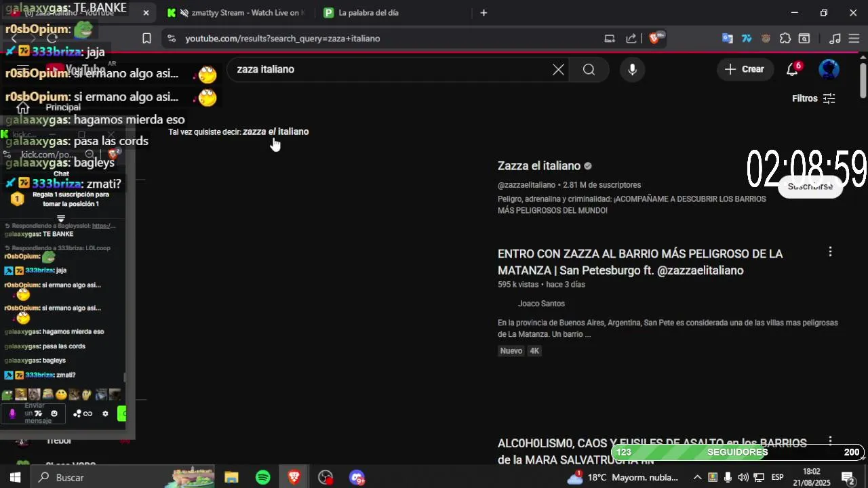The height and width of the screenshot is (488, 868).
Task: Show hidden system tray icons
Action: tap(696, 478)
